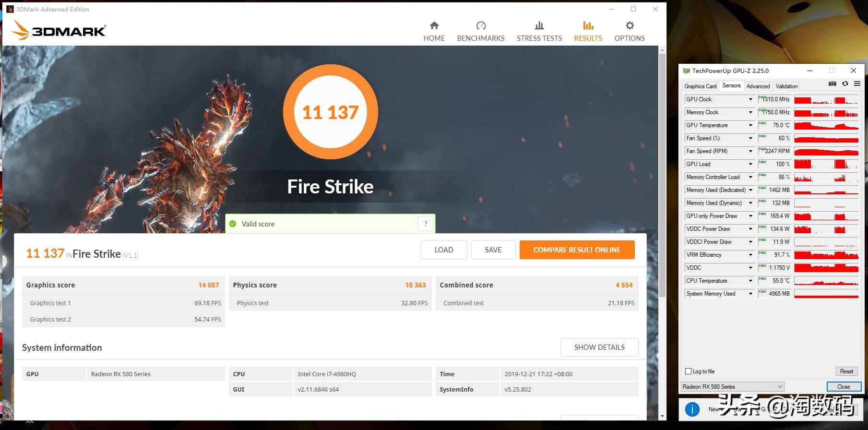
Task: Click the blue info icon below GPU-Z
Action: click(692, 409)
